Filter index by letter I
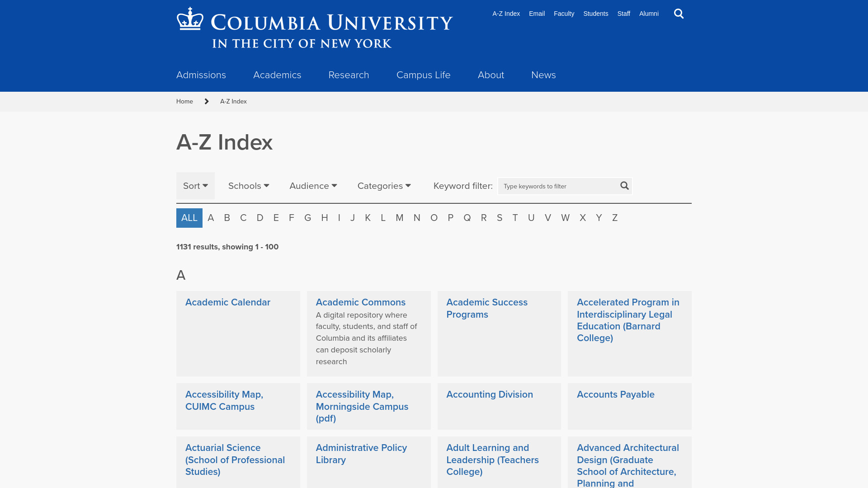 tap(339, 218)
